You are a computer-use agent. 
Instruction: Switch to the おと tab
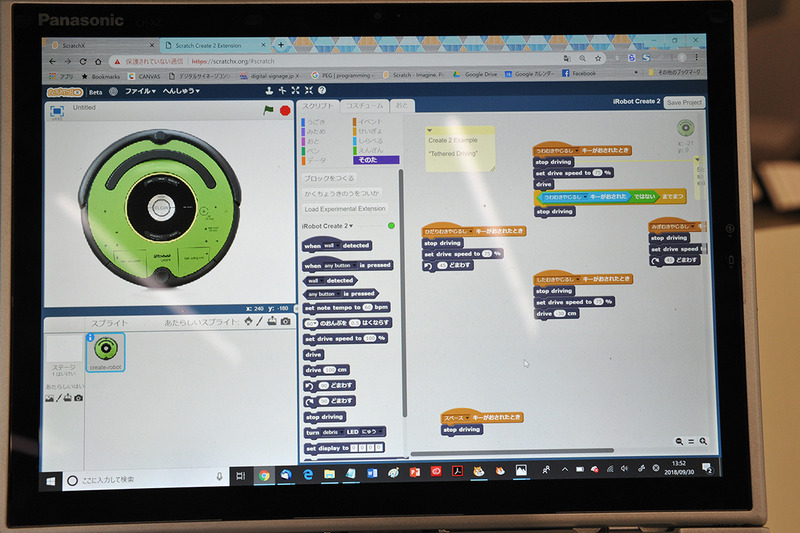(x=403, y=105)
